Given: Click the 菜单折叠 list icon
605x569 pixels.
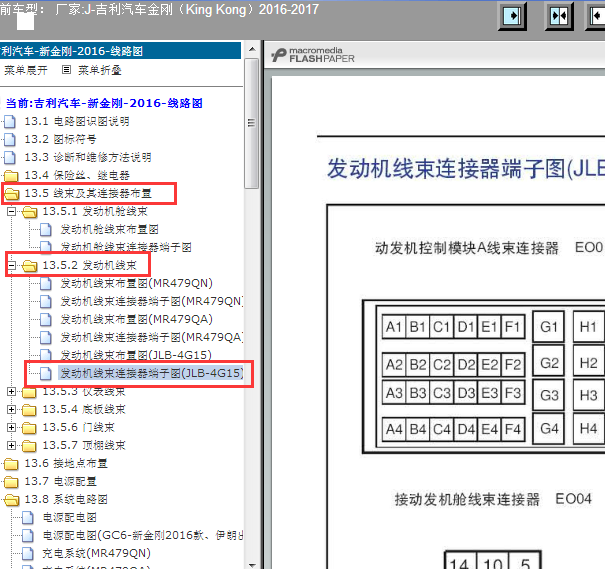Looking at the screenshot, I should click(x=66, y=70).
